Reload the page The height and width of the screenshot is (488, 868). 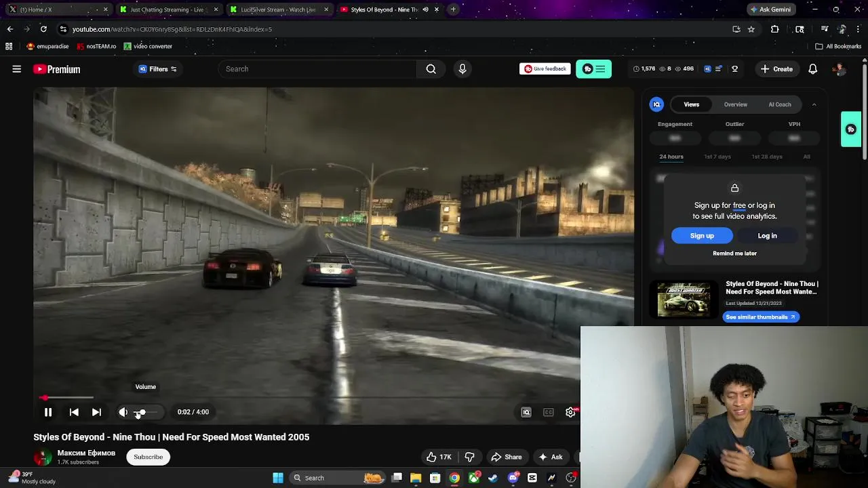43,29
